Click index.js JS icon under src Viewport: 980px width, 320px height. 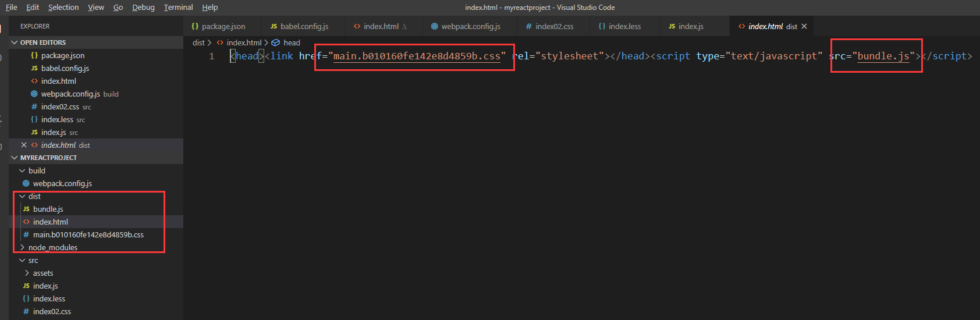[26, 286]
